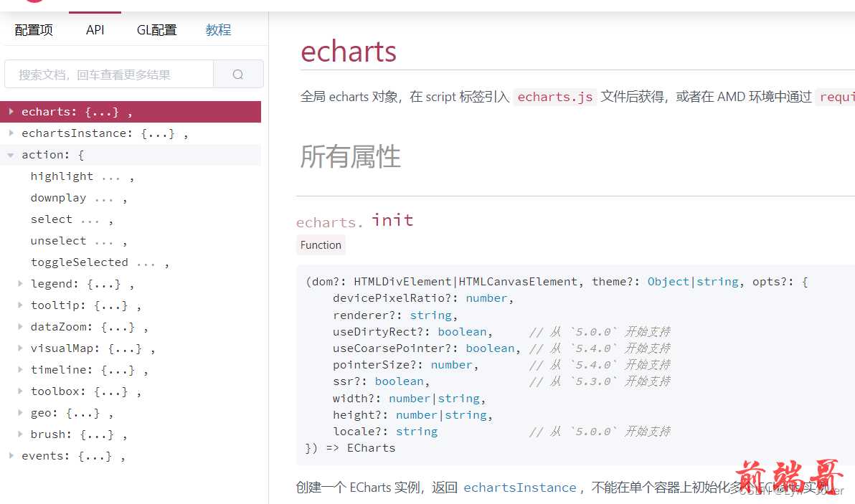The image size is (855, 504).
Task: Click the locale parameter line
Action: pos(501,432)
